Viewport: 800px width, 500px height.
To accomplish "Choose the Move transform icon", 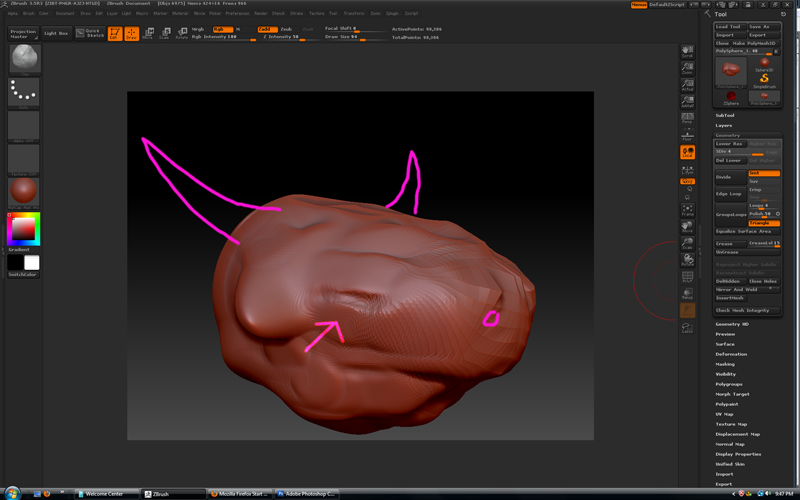I will (x=148, y=33).
